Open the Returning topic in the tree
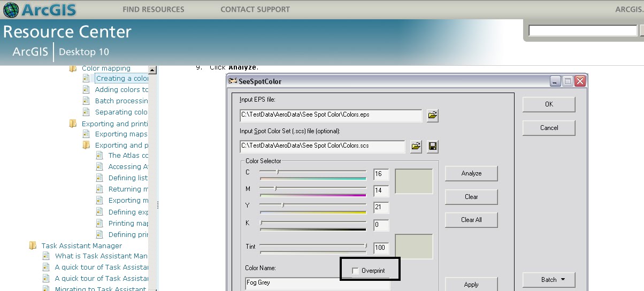644x291 pixels. click(128, 189)
